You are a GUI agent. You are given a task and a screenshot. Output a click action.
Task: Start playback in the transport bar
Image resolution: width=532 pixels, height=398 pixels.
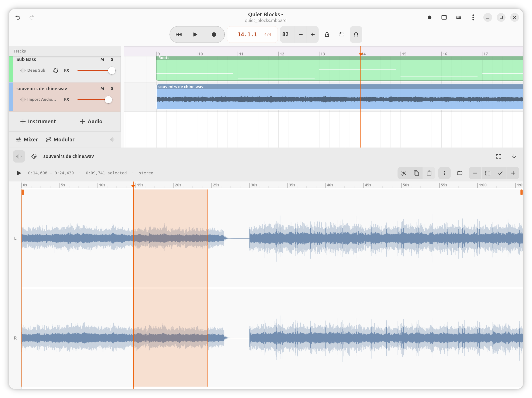coord(195,34)
